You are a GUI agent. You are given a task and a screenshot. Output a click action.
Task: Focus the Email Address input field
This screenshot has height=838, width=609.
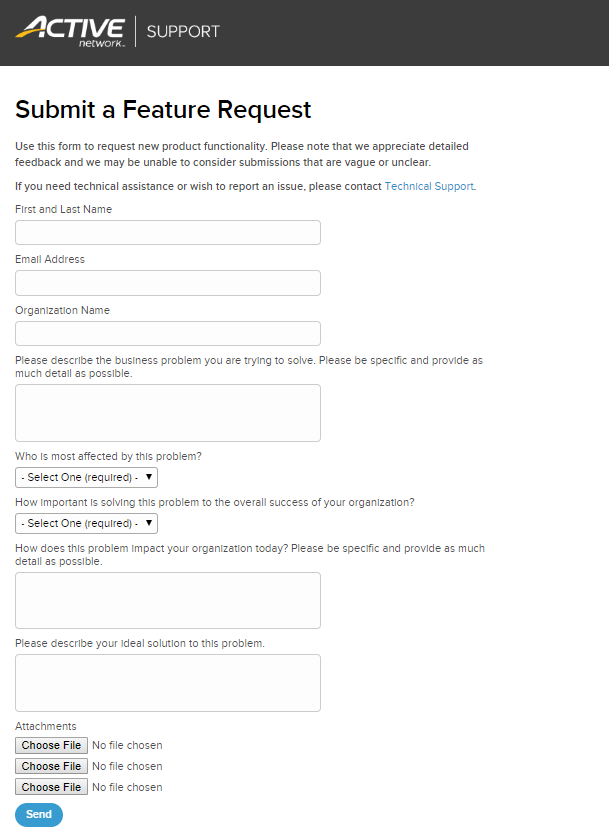coord(168,283)
